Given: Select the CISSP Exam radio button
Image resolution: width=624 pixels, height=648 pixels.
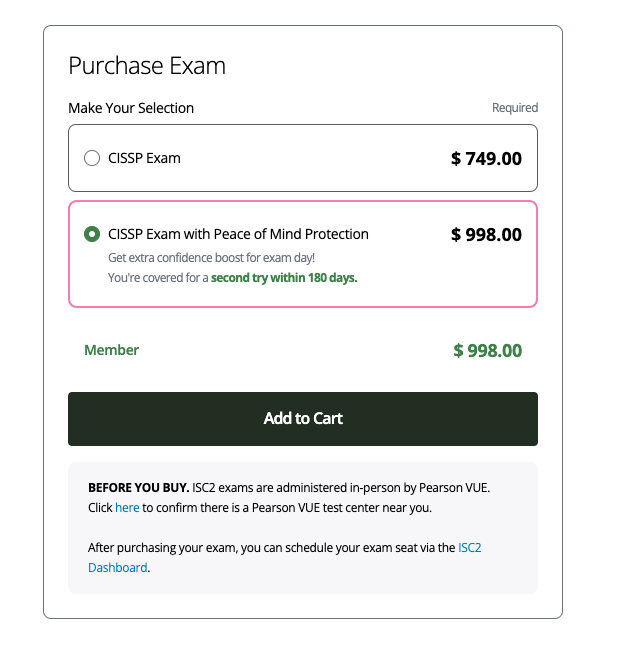Looking at the screenshot, I should coord(92,158).
